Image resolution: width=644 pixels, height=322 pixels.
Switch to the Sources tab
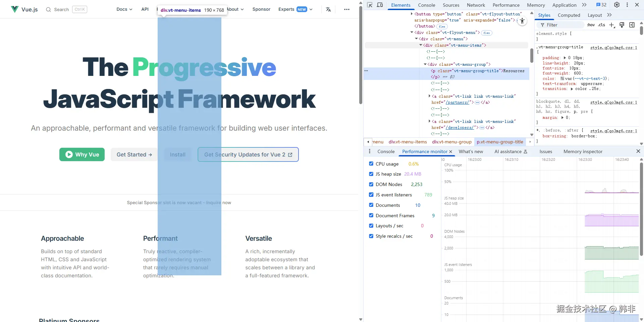click(451, 5)
